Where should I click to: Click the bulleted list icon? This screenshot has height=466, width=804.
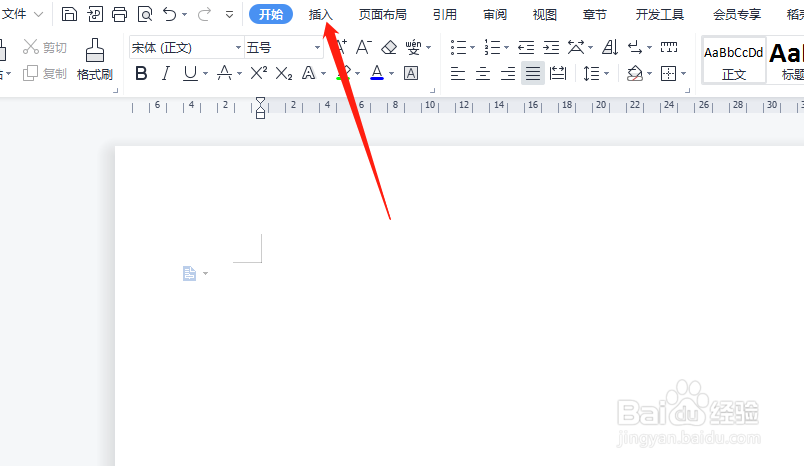[458, 47]
